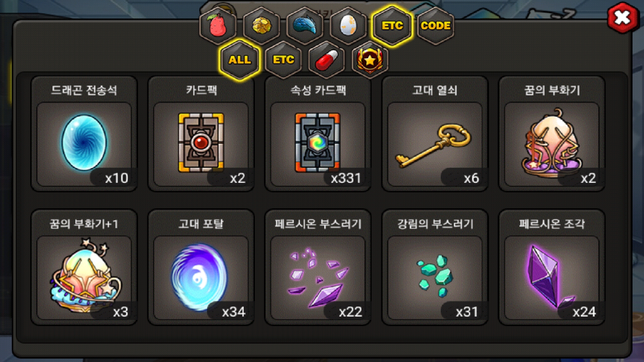Switch to the egg category tab
Viewport: 644px width, 362px height.
pos(348,26)
